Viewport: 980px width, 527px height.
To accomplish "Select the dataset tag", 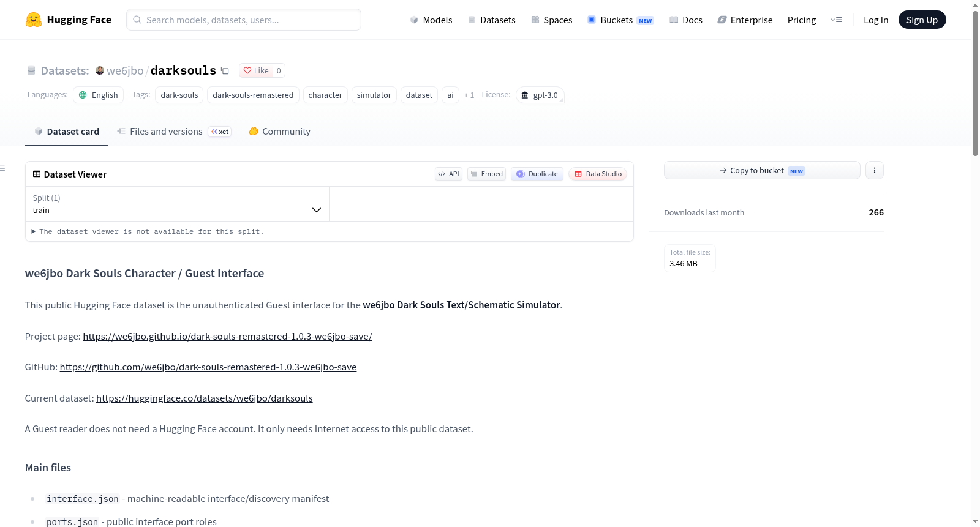I will (x=419, y=95).
